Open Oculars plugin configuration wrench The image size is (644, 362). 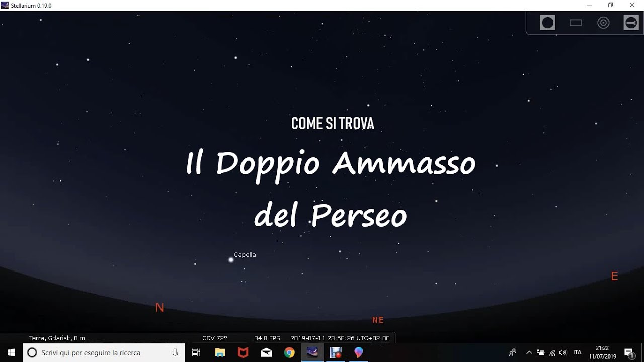click(x=631, y=23)
